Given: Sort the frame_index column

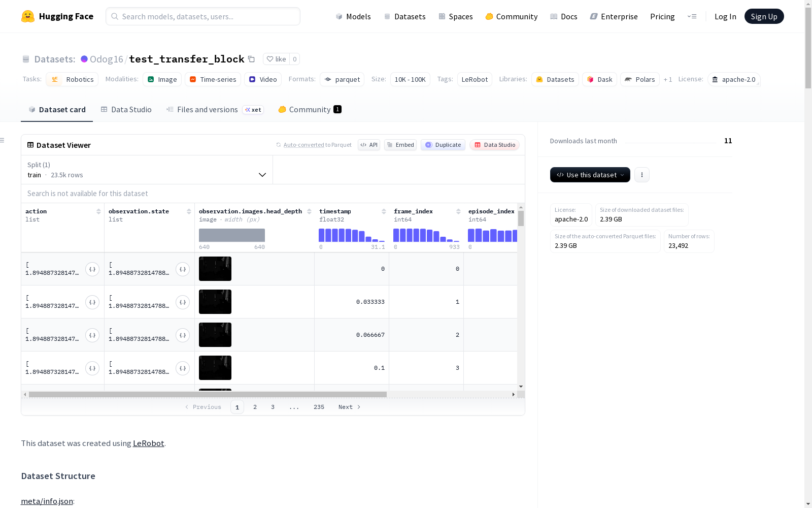Looking at the screenshot, I should click(458, 211).
